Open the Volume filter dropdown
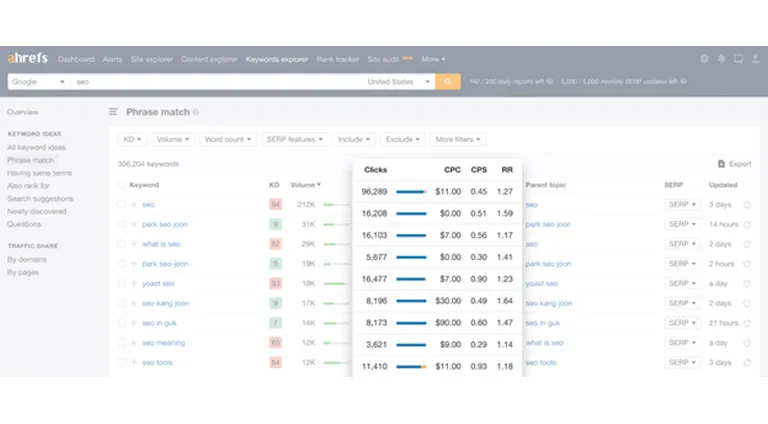768x424 pixels. coord(172,140)
